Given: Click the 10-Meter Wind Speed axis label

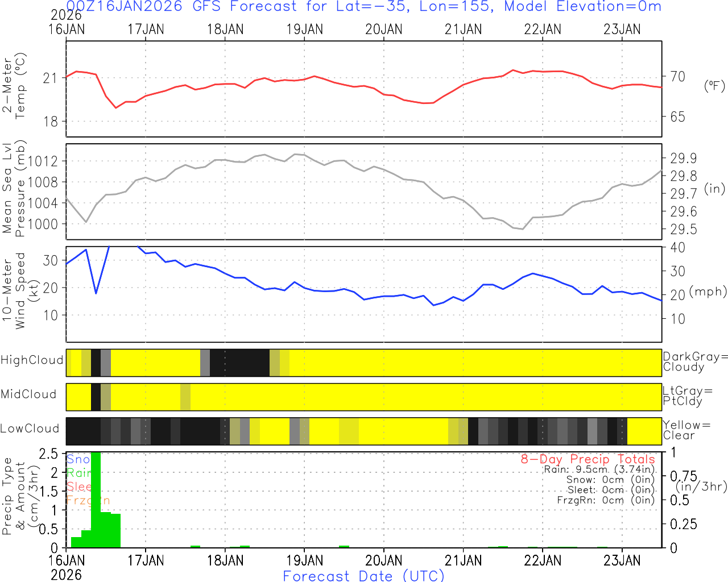Looking at the screenshot, I should [x=14, y=291].
